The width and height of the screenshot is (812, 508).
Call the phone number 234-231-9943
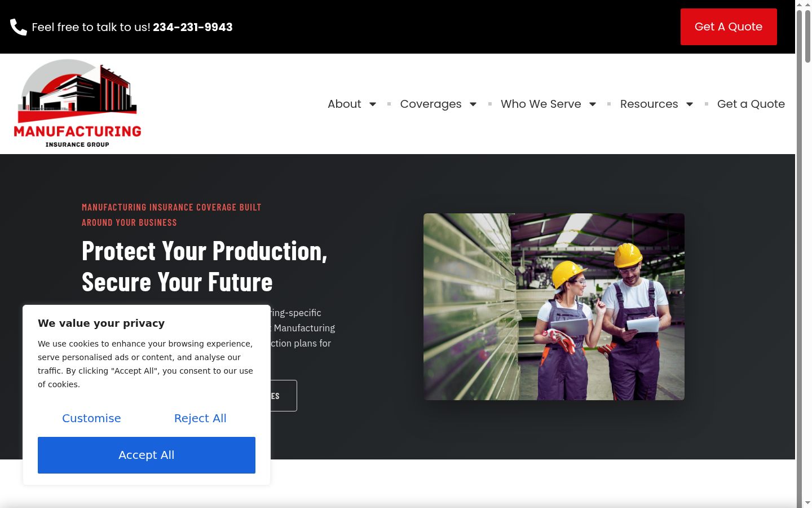pyautogui.click(x=193, y=27)
